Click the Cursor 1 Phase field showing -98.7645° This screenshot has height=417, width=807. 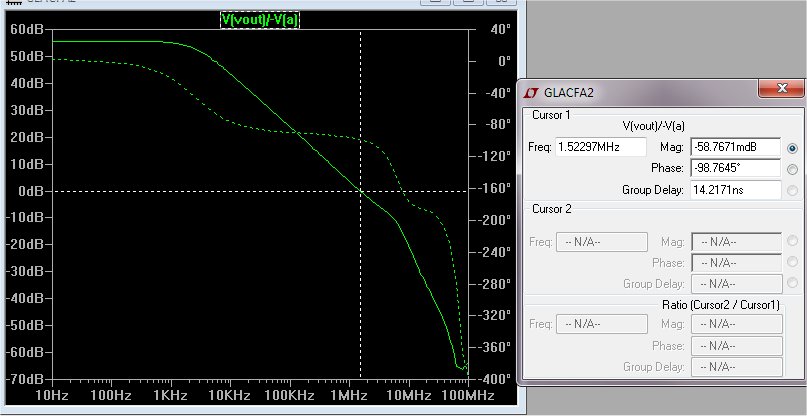[735, 168]
